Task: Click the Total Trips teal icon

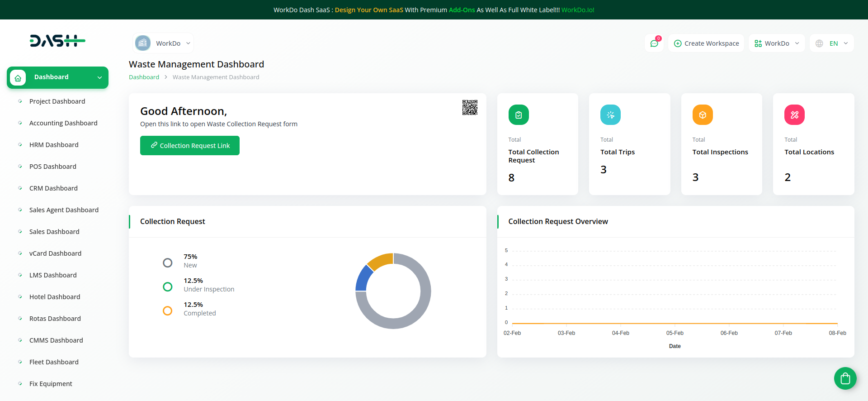Action: click(610, 115)
